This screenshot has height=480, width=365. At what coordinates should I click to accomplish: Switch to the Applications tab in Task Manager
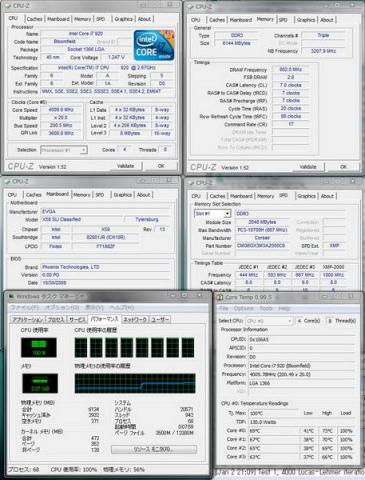28,319
